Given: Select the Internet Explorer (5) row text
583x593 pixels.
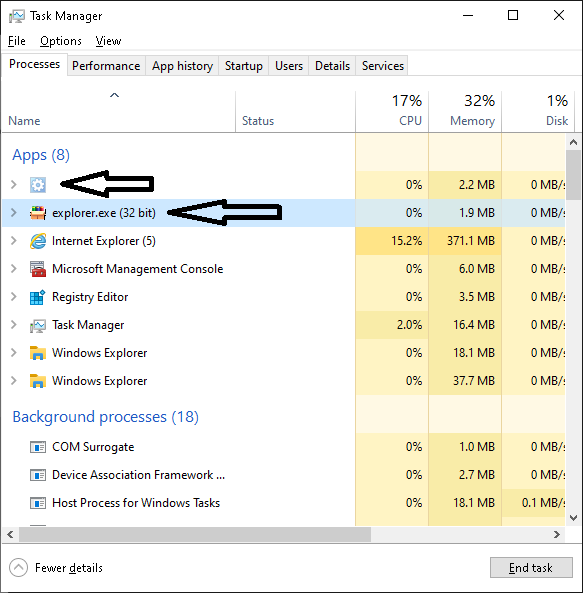Looking at the screenshot, I should (x=104, y=241).
